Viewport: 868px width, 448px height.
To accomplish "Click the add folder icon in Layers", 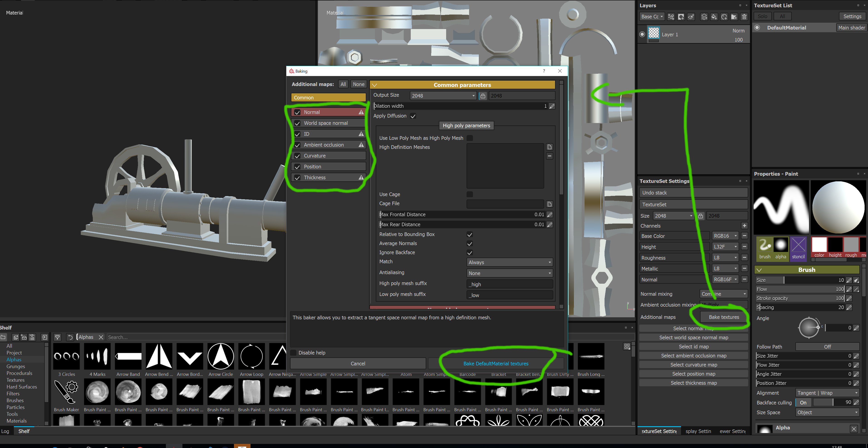I will [734, 17].
